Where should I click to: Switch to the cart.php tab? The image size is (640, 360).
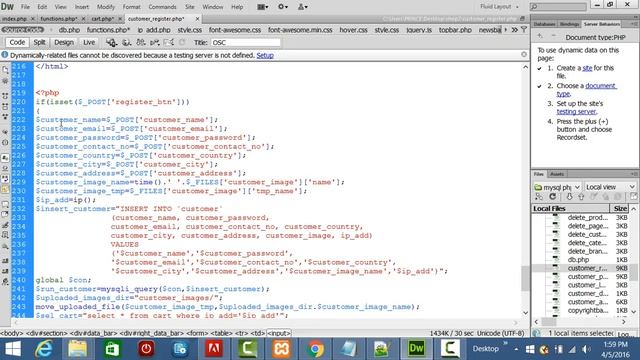pyautogui.click(x=102, y=19)
